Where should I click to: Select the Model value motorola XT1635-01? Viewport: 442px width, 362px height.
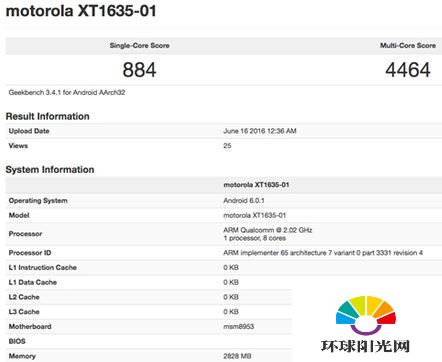coord(254,215)
